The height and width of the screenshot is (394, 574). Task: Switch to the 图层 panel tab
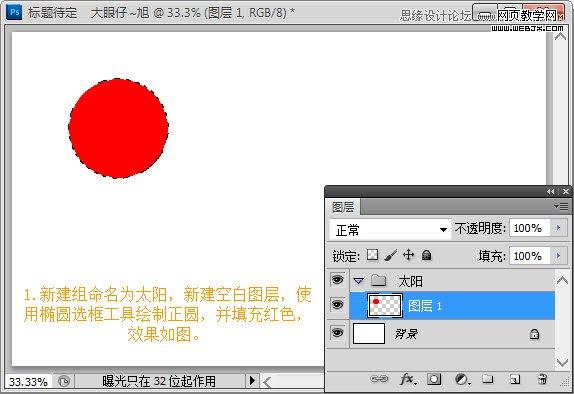pyautogui.click(x=343, y=207)
